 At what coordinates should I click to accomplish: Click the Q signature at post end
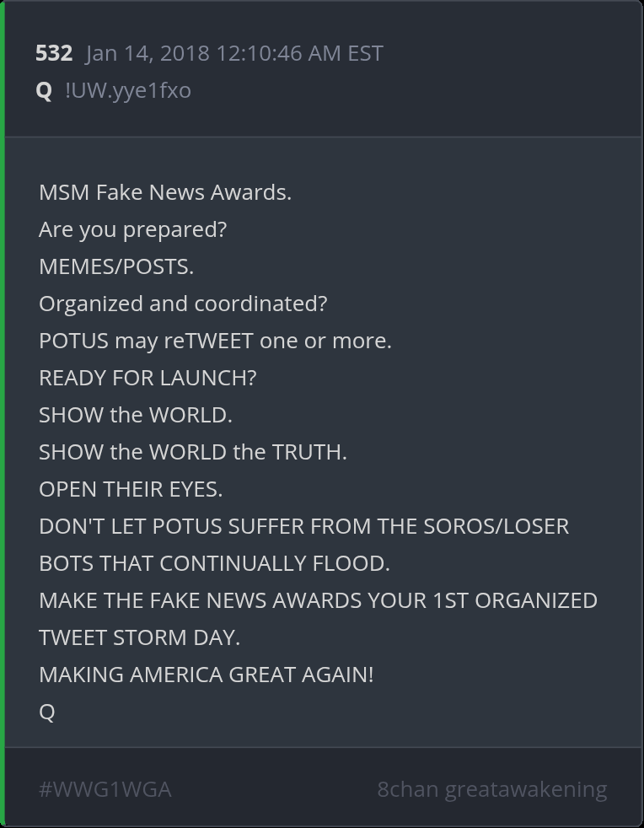(x=47, y=712)
